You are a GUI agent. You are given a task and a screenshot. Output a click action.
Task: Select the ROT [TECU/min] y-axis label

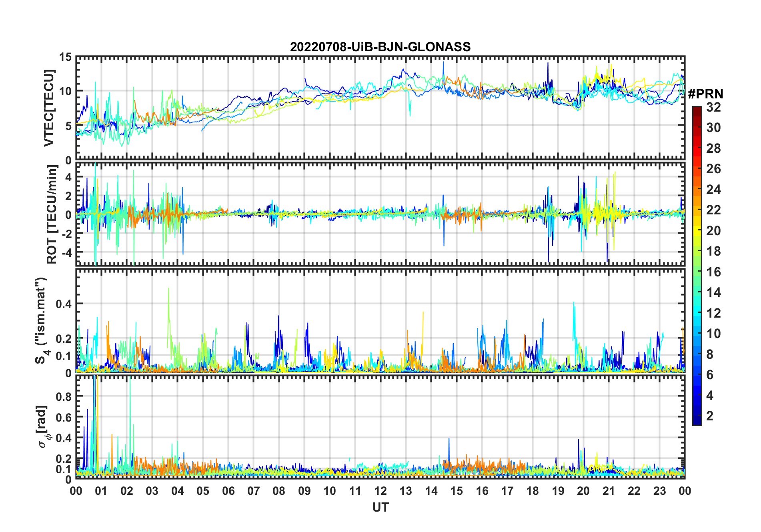52,214
